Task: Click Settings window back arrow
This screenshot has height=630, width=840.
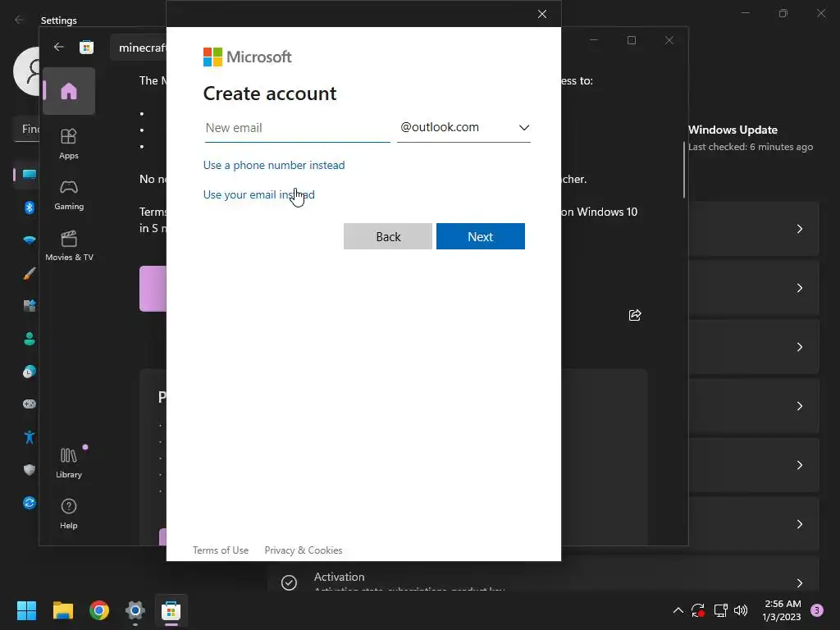Action: click(20, 20)
